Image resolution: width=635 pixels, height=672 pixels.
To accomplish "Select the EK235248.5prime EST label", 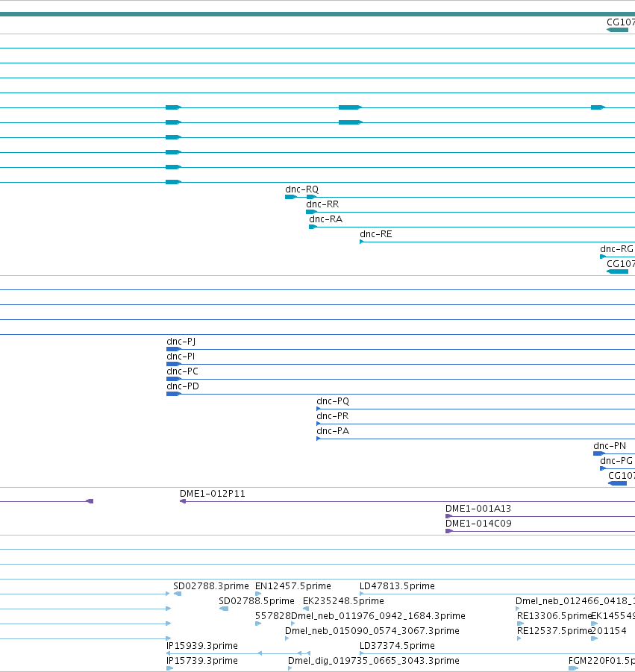I will [343, 601].
